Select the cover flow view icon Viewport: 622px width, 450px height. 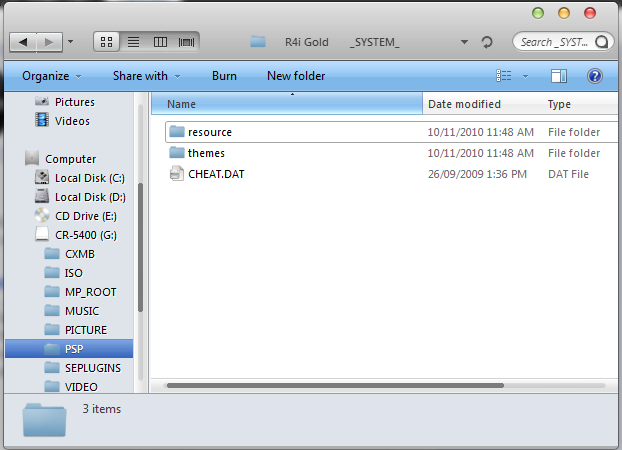[x=186, y=42]
